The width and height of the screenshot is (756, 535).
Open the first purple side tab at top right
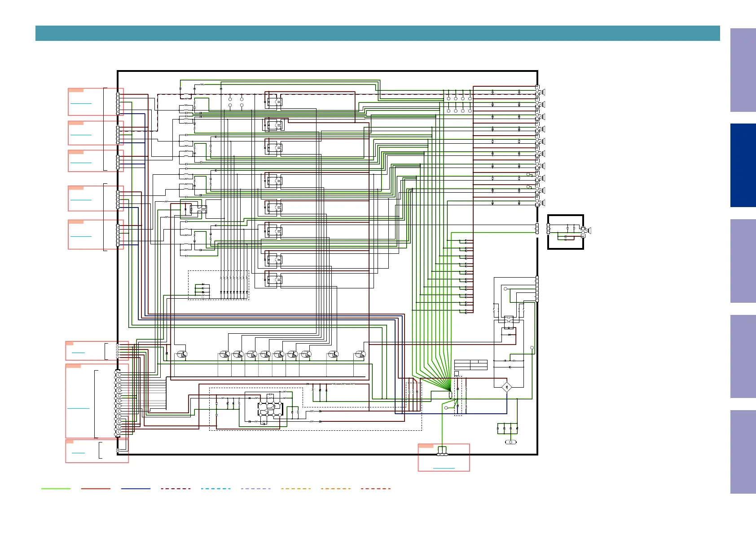[743, 70]
